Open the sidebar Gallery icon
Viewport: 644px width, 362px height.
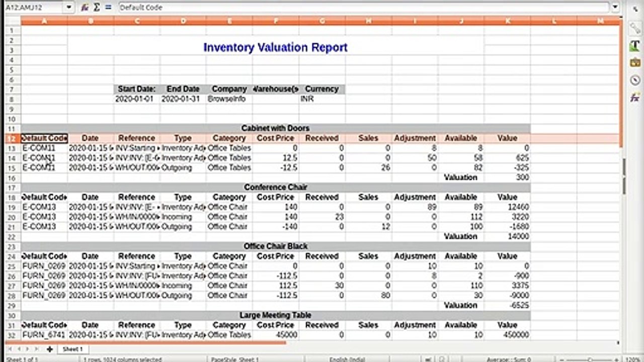(x=635, y=63)
